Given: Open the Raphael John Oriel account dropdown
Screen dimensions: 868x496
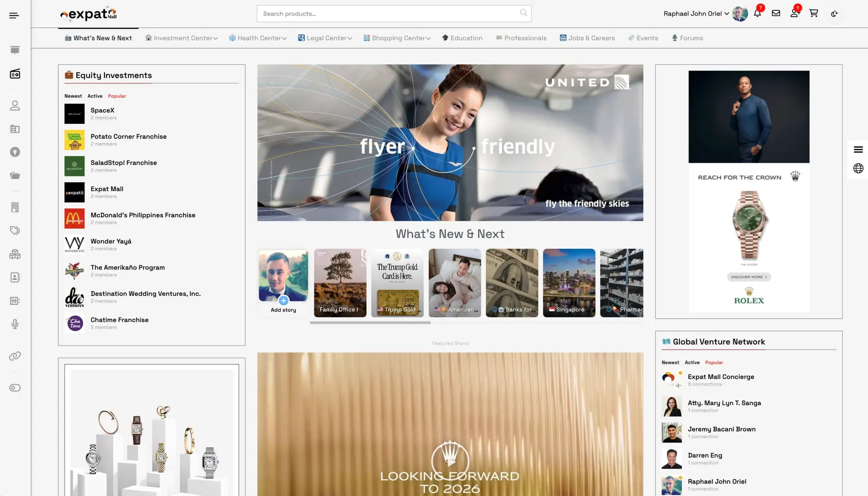Looking at the screenshot, I should tap(696, 14).
